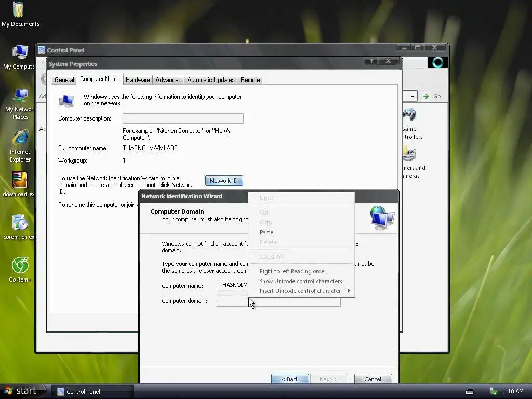Close the System Properties dialog
The width and height of the screenshot is (532, 399).
(x=388, y=61)
